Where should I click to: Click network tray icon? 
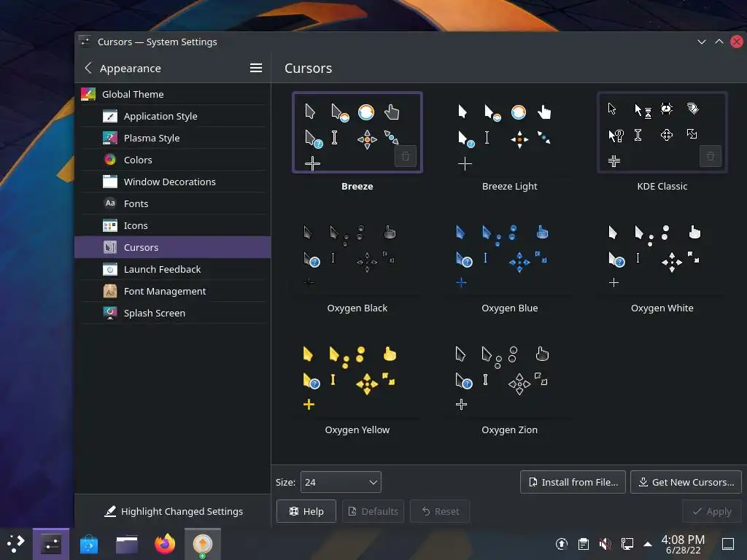[627, 544]
